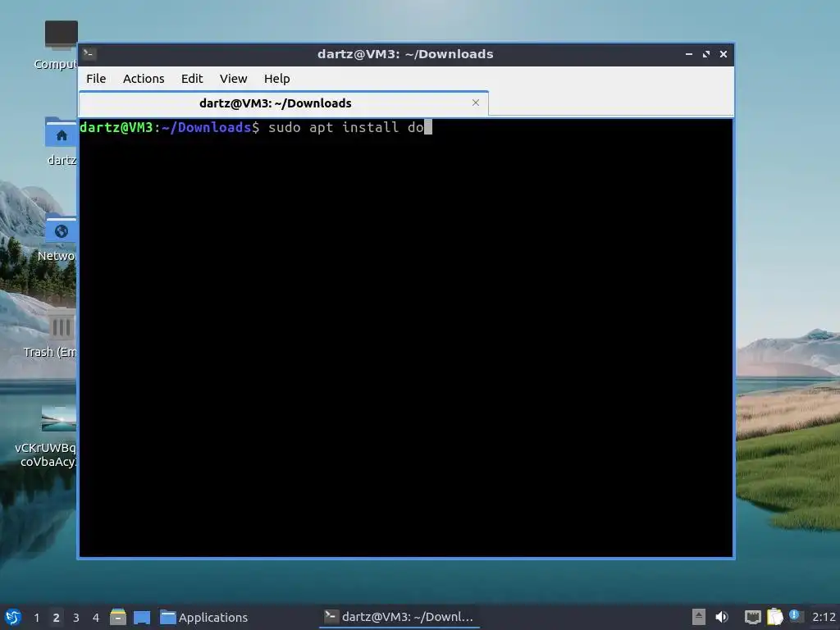Close the terminal window

point(724,54)
